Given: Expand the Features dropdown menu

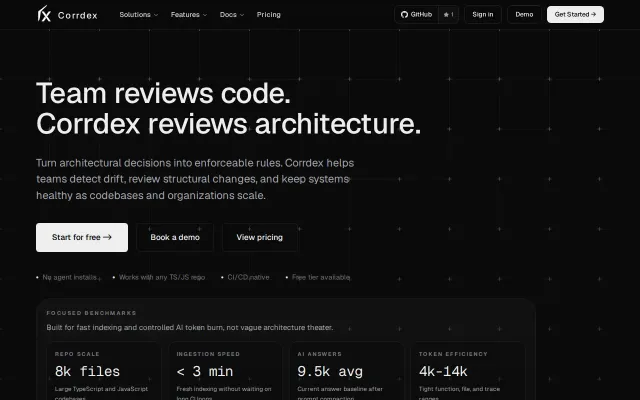Looking at the screenshot, I should point(189,15).
